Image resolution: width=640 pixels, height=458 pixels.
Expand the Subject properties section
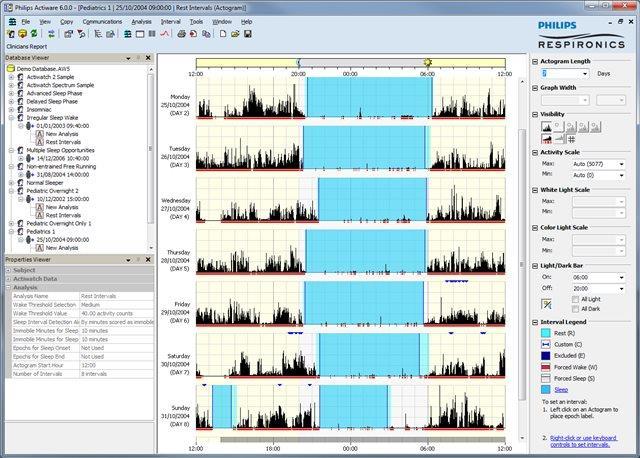(x=9, y=271)
